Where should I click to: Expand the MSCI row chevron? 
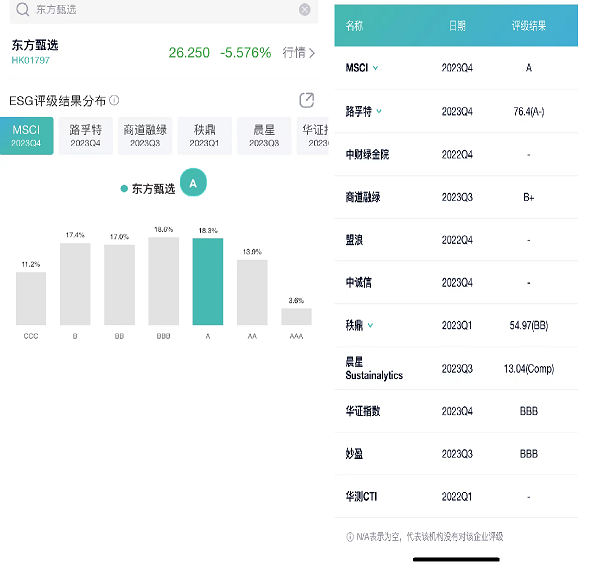(x=375, y=68)
